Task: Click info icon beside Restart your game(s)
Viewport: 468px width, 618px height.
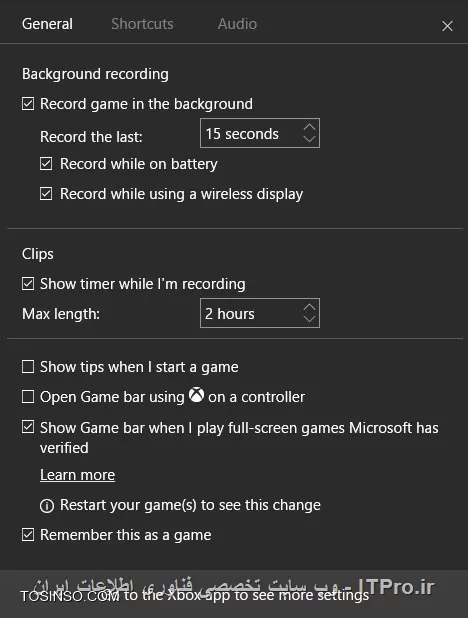Action: tap(47, 506)
